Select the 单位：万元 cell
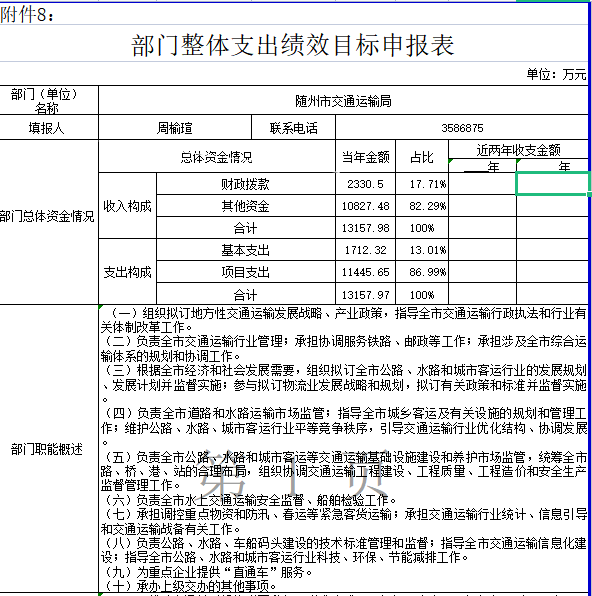 556,74
